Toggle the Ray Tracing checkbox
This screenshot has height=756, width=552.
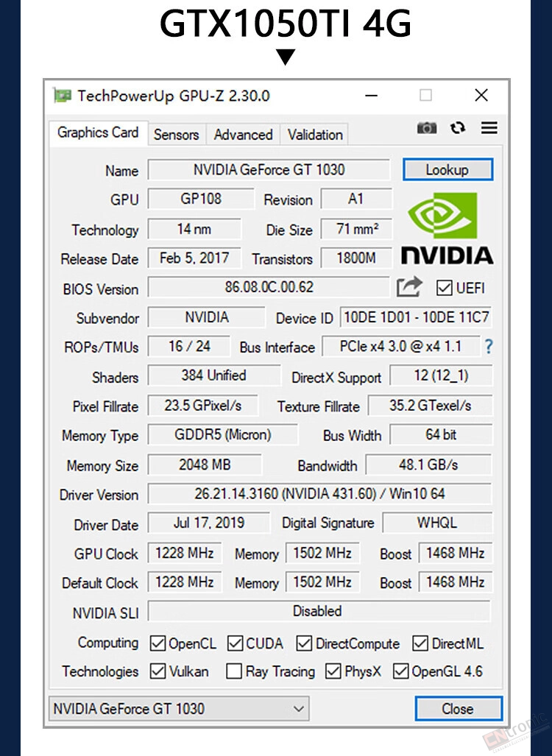234,671
